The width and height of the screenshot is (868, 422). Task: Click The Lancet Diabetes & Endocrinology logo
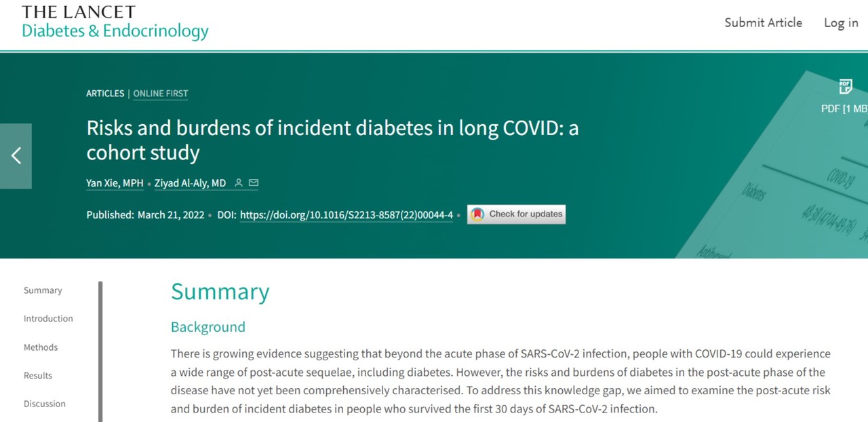pos(115,22)
